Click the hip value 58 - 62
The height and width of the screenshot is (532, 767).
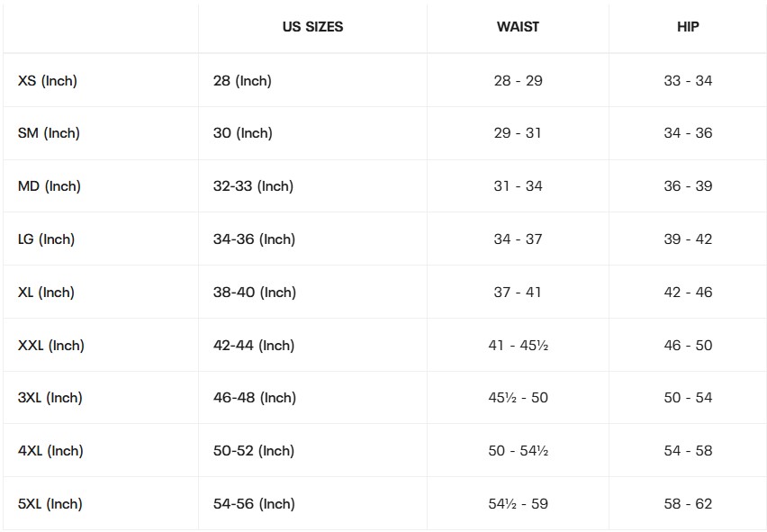pos(688,504)
